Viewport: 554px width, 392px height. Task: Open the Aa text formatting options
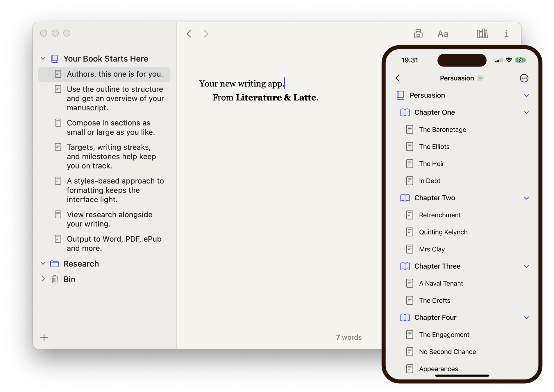(443, 34)
